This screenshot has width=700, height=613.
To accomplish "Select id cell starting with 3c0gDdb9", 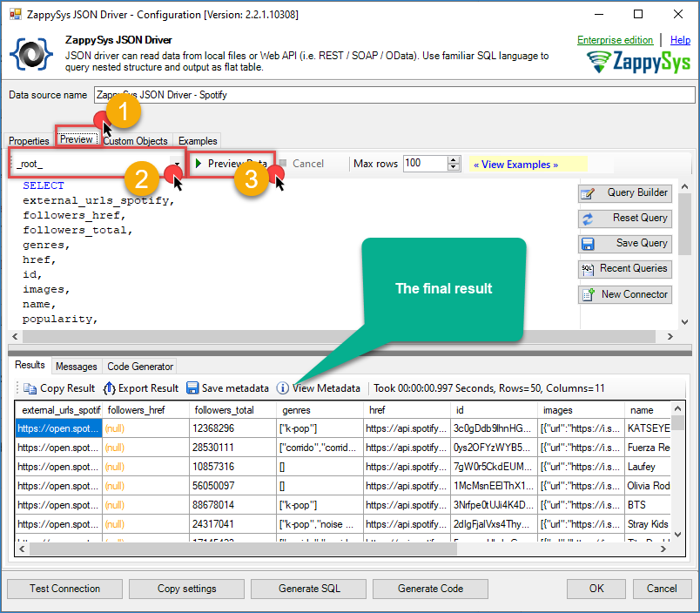I will pos(494,428).
